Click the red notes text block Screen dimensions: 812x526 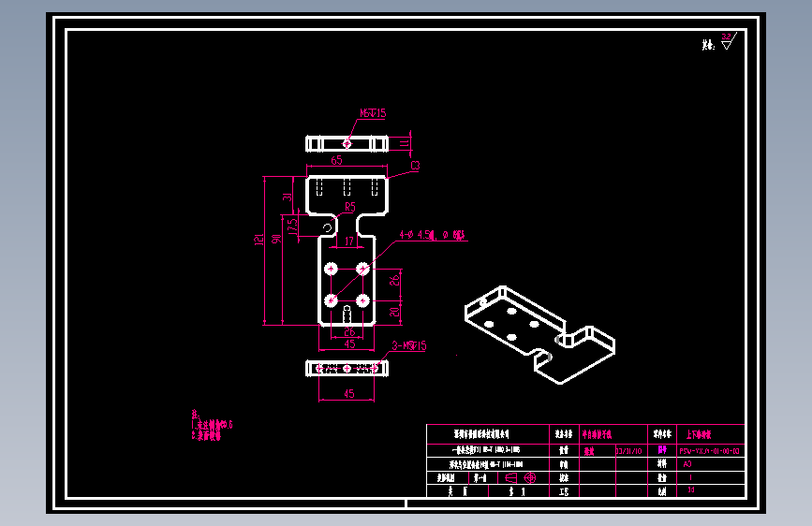tap(212, 425)
